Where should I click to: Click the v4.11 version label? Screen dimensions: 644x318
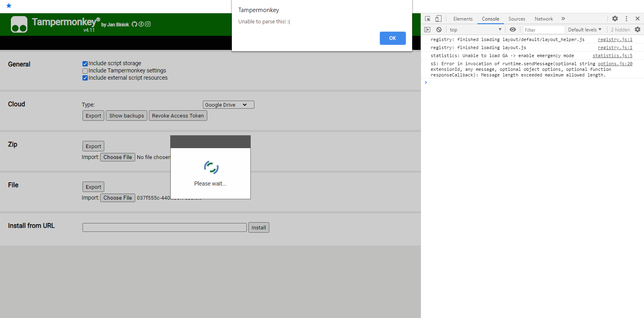[x=89, y=30]
